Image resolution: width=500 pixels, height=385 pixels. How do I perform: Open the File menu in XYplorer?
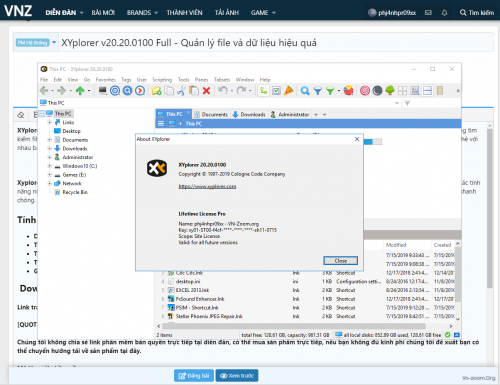tap(44, 80)
